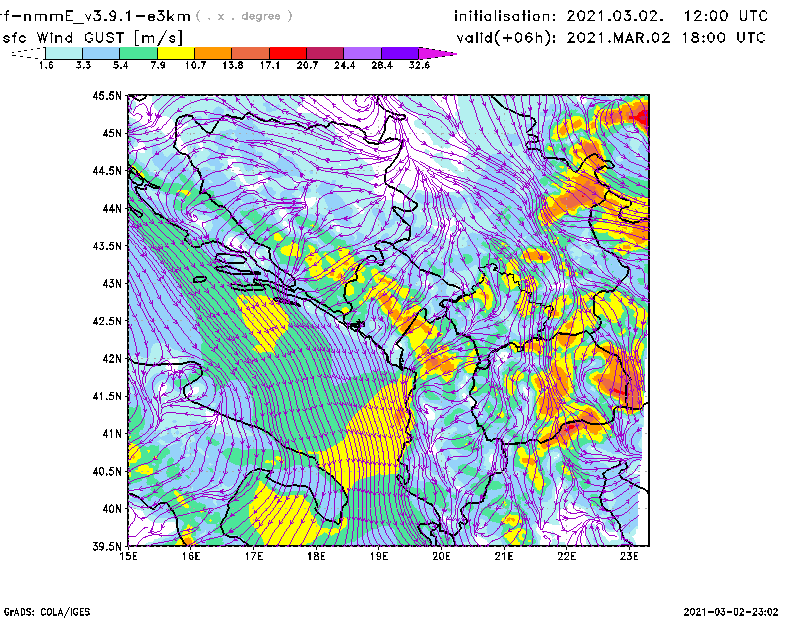This screenshot has width=800, height=618.
Task: Click the '18:00 UTC' valid time
Action: [723, 38]
